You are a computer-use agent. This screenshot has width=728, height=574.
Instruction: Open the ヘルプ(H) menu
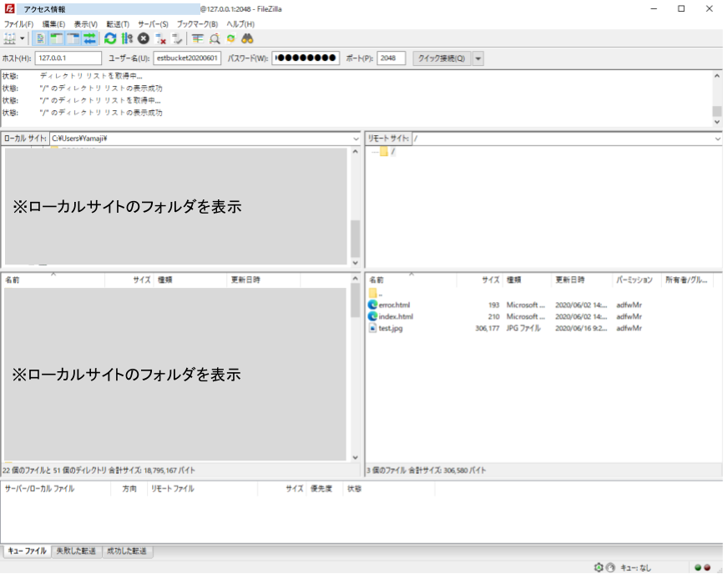240,24
